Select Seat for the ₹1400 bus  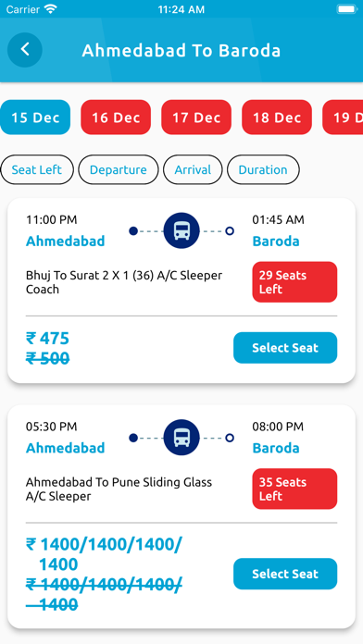tap(285, 574)
